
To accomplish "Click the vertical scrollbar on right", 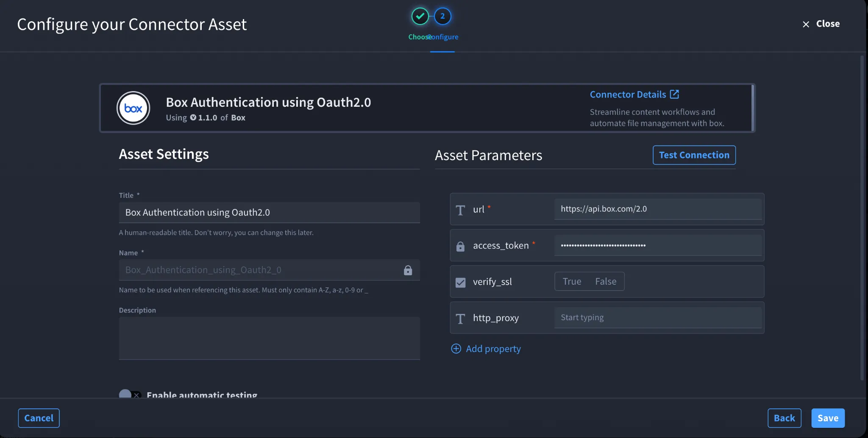I will pyautogui.click(x=862, y=218).
